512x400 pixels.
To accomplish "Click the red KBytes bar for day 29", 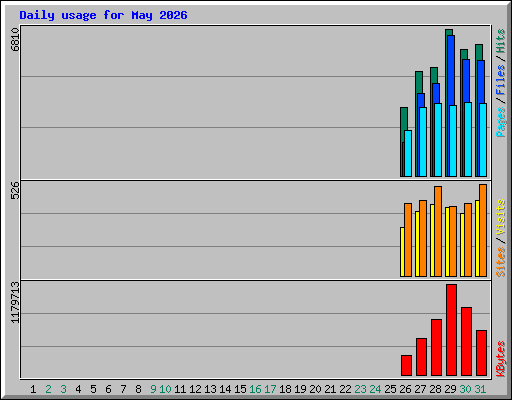I will coord(451,330).
